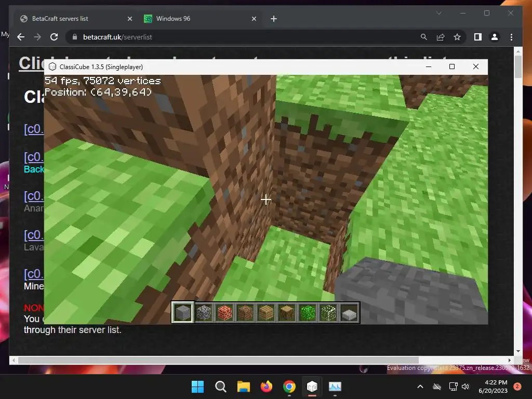Open Chrome's three-dot menu

coord(511,37)
